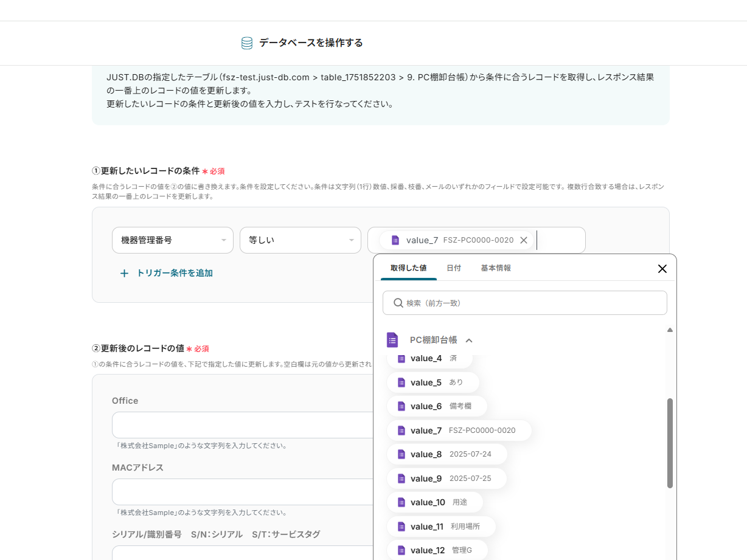
Task: Switch to the 基本情報 tab
Action: (496, 268)
